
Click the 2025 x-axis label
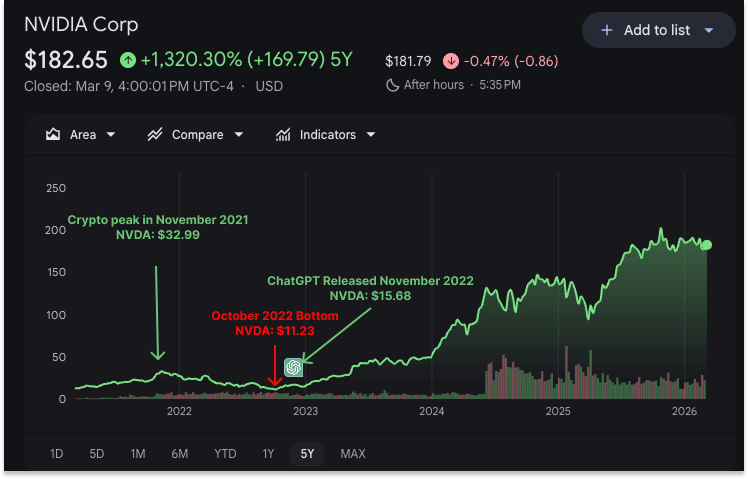point(558,411)
